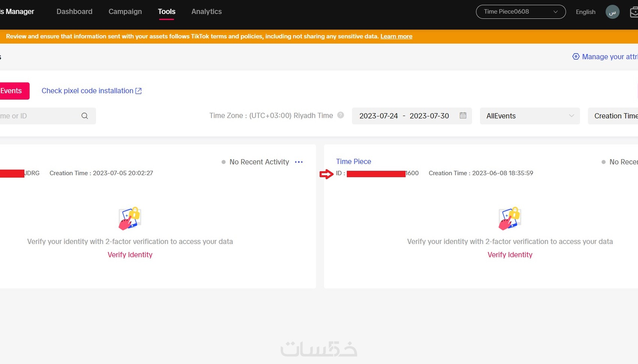638x364 pixels.
Task: Select Creation Time : 2023-06-08 18:35:59 text
Action: [x=481, y=173]
